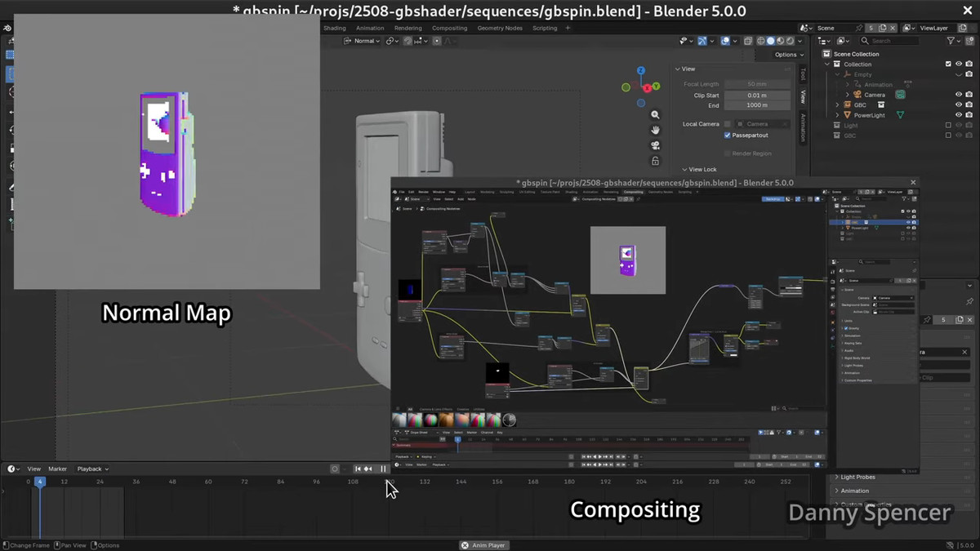Toggle the Passepartout checkbox
Viewport: 980px width, 551px height.
(728, 136)
